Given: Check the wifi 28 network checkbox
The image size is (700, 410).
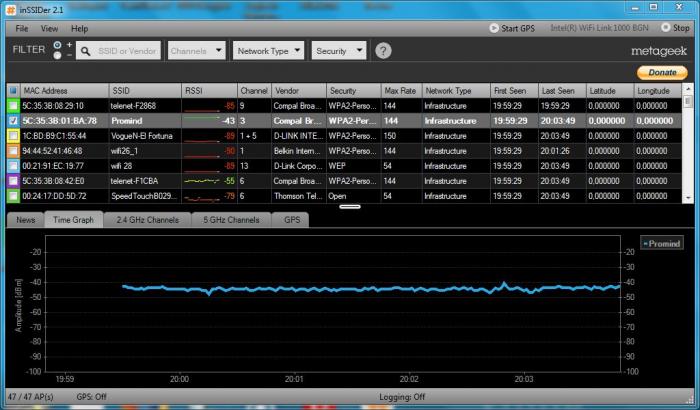Looking at the screenshot, I should coord(13,166).
